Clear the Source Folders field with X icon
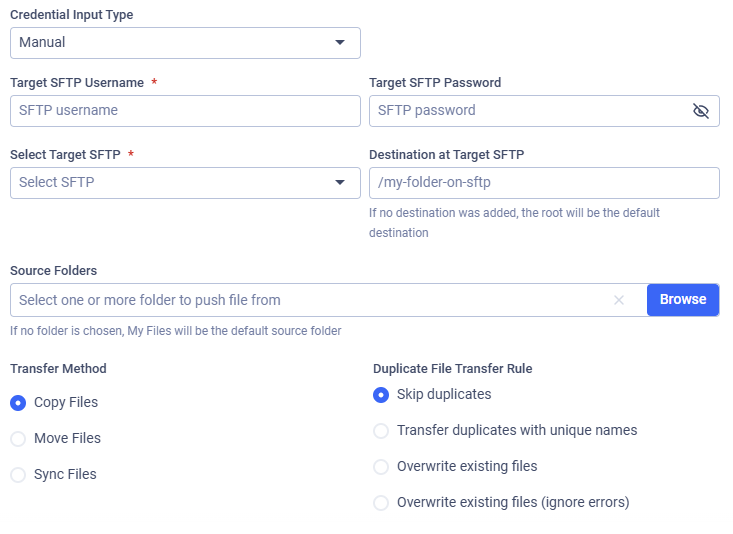This screenshot has width=733, height=534. coord(619,300)
